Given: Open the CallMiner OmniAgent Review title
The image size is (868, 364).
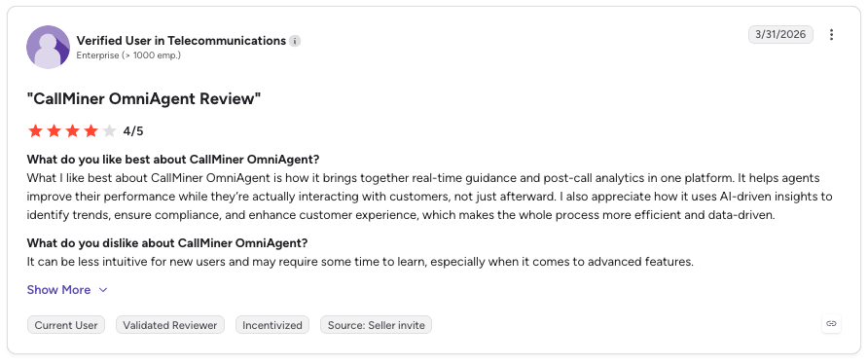Looking at the screenshot, I should coord(144,99).
